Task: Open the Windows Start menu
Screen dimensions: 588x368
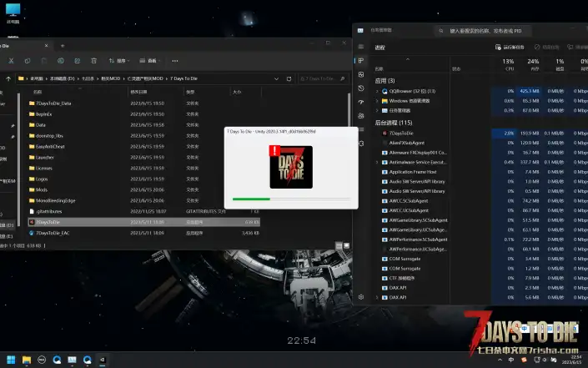Action: tap(11, 360)
